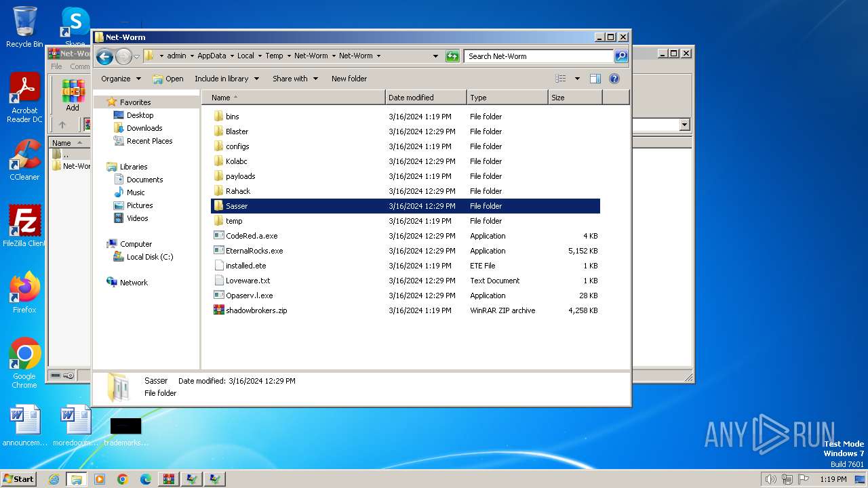868x488 pixels.
Task: Click the Start button
Action: [19, 479]
